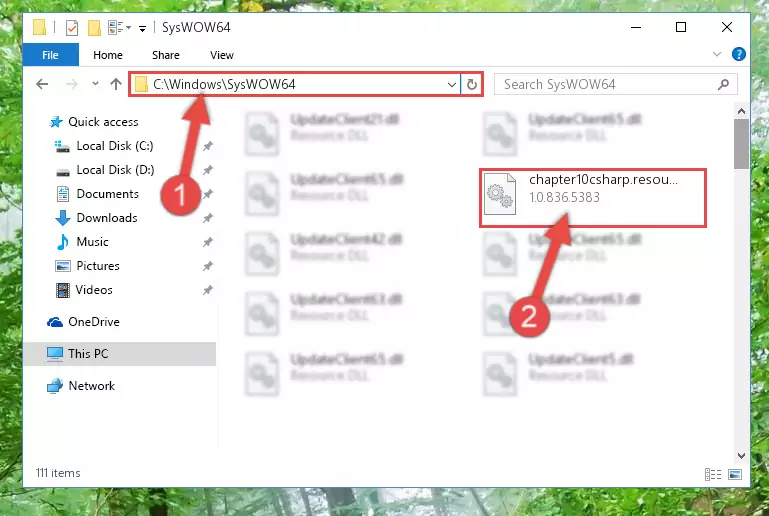Switch to the Share ribbon tab

(x=166, y=55)
